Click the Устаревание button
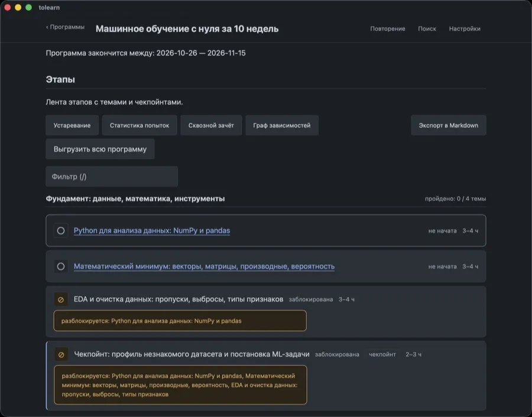 pos(72,125)
